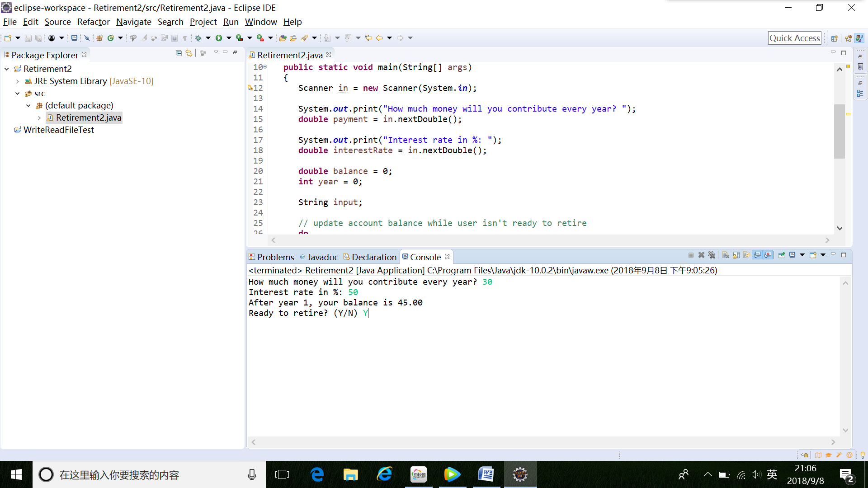Open dropdown next to New wizard icon
Screen dimensions: 868x488
pyautogui.click(x=18, y=38)
